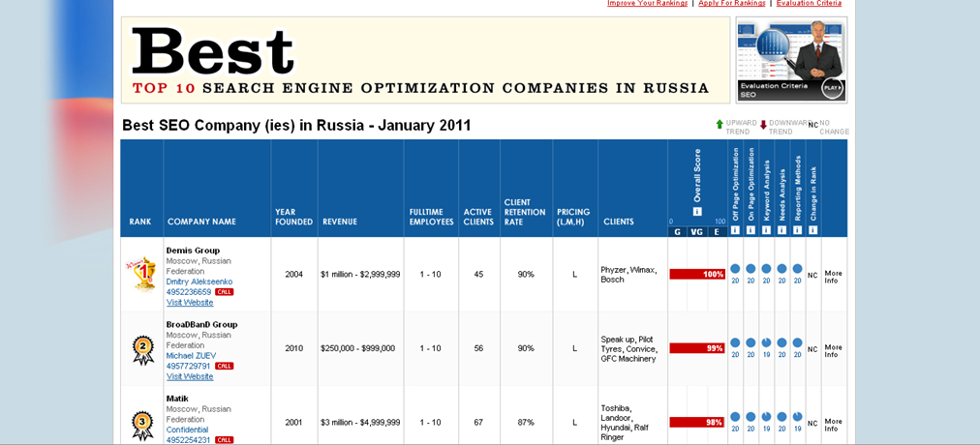Viewport: 980px width, 445px height.
Task: Click the rank 1 trophy icon
Action: [x=143, y=275]
